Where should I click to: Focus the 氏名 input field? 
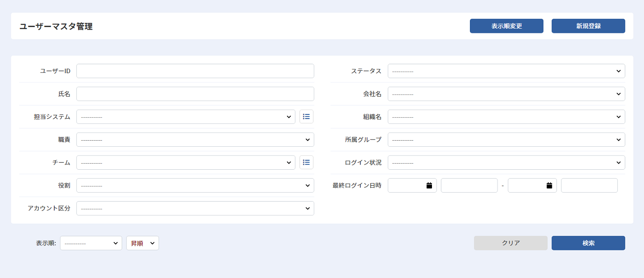(x=195, y=94)
